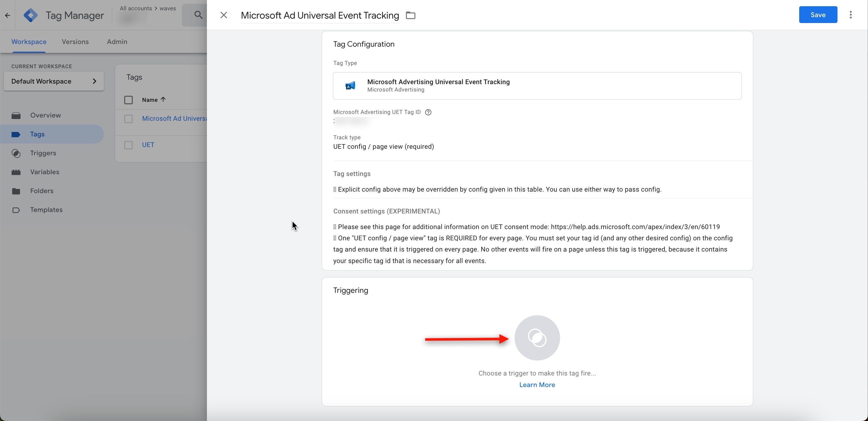Click the Tag Manager logo icon

[31, 15]
